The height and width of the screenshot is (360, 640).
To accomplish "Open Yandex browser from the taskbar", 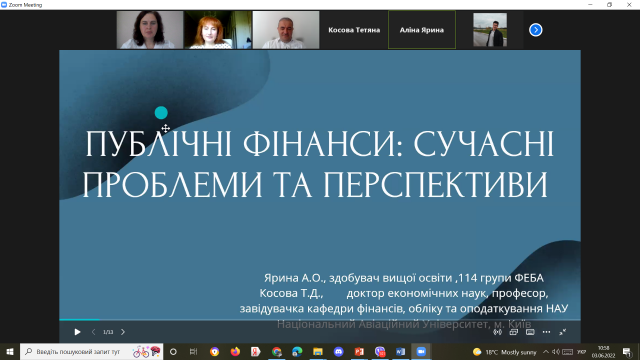I will (x=256, y=351).
